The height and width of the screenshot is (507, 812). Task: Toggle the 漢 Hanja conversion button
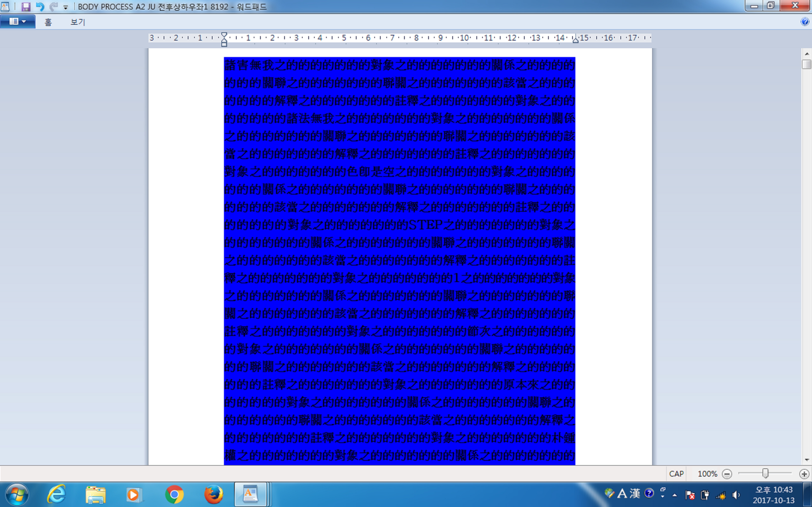(635, 494)
